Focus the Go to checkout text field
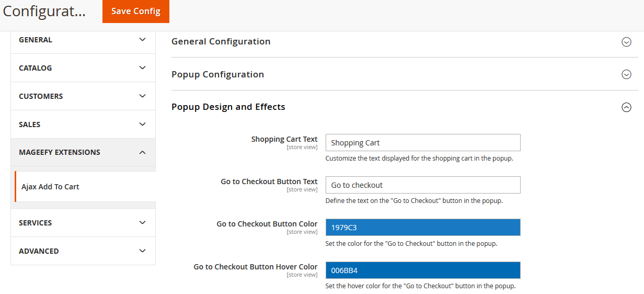This screenshot has height=294, width=644. [422, 185]
